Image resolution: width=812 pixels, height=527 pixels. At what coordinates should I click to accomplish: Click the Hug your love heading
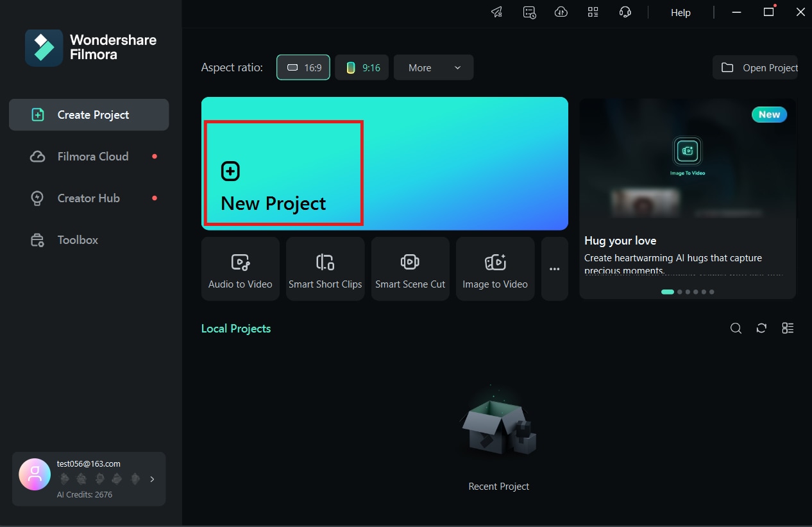coord(620,241)
